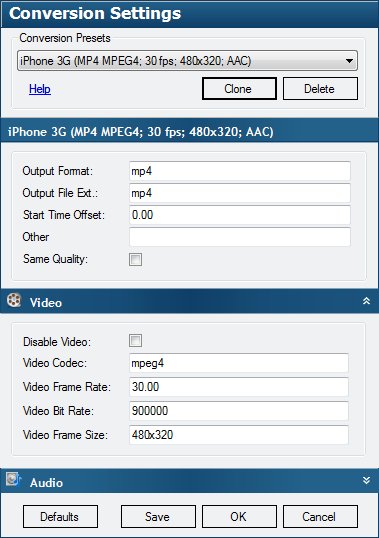379x538 pixels.
Task: Click the Conversion Presets group label
Action: click(65, 38)
